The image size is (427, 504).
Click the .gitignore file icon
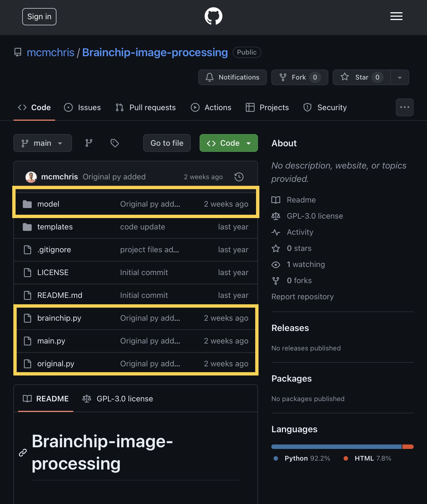coord(27,250)
